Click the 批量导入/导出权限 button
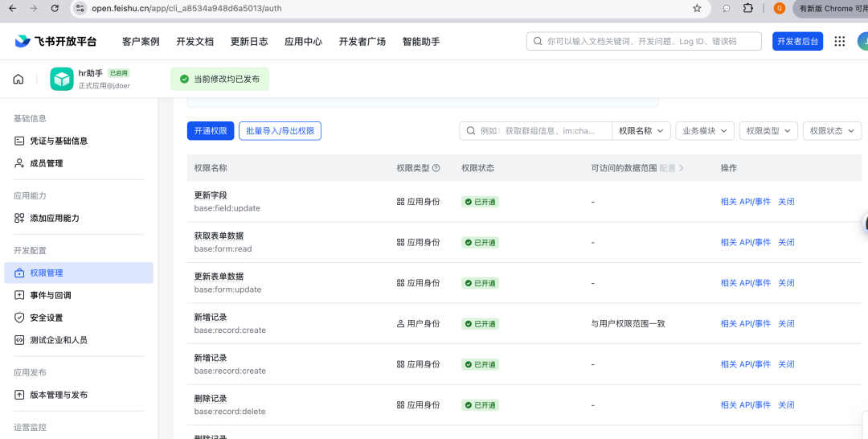The width and height of the screenshot is (868, 439). coord(280,131)
